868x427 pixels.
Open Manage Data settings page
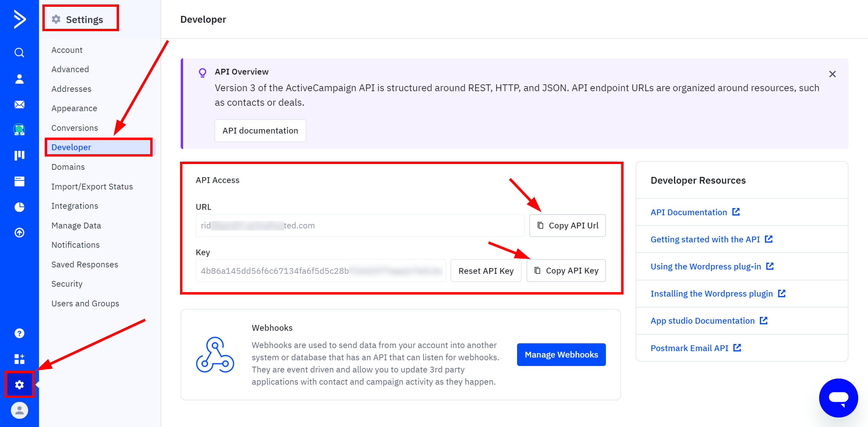coord(76,225)
